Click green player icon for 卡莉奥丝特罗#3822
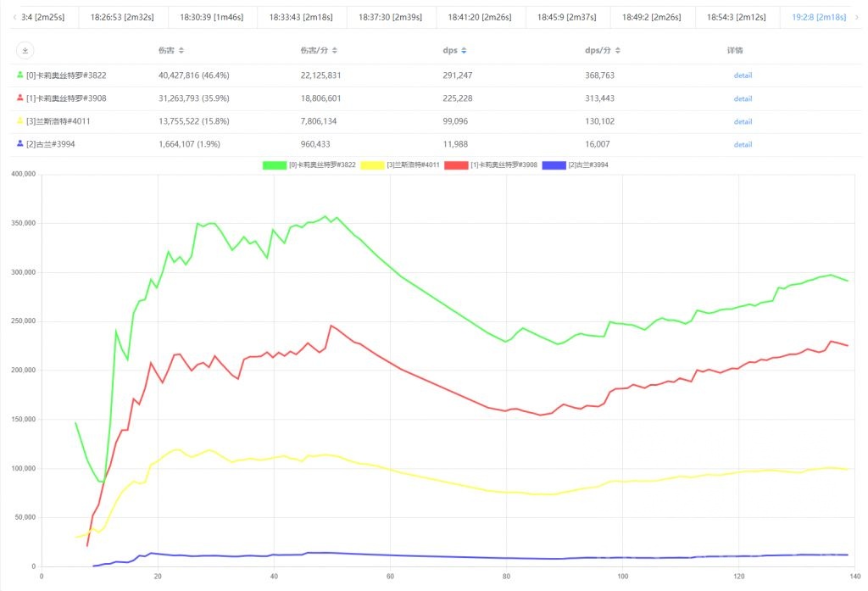The height and width of the screenshot is (591, 868). point(20,75)
